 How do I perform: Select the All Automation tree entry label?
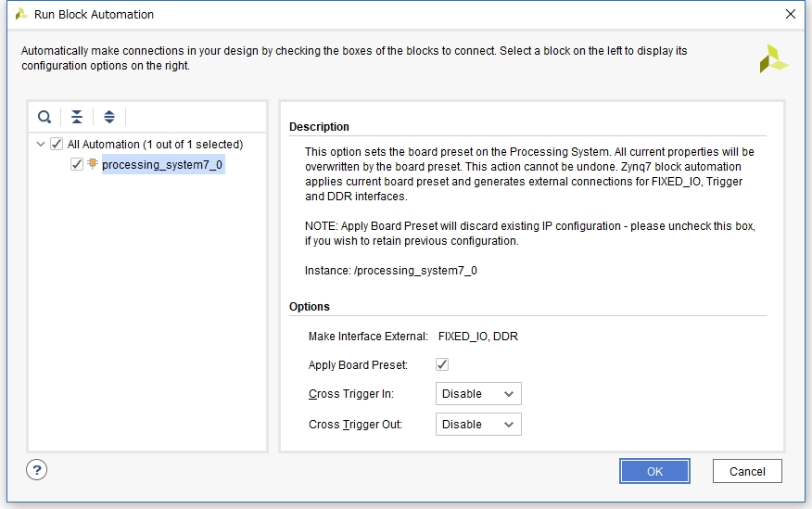[156, 145]
